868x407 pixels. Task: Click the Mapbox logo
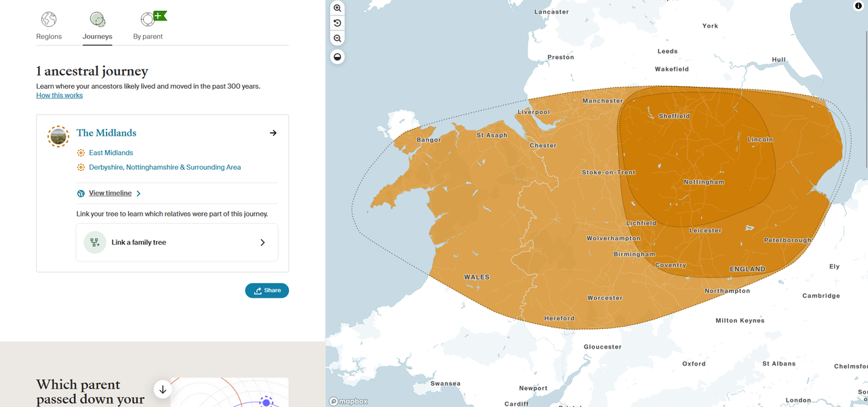point(349,401)
